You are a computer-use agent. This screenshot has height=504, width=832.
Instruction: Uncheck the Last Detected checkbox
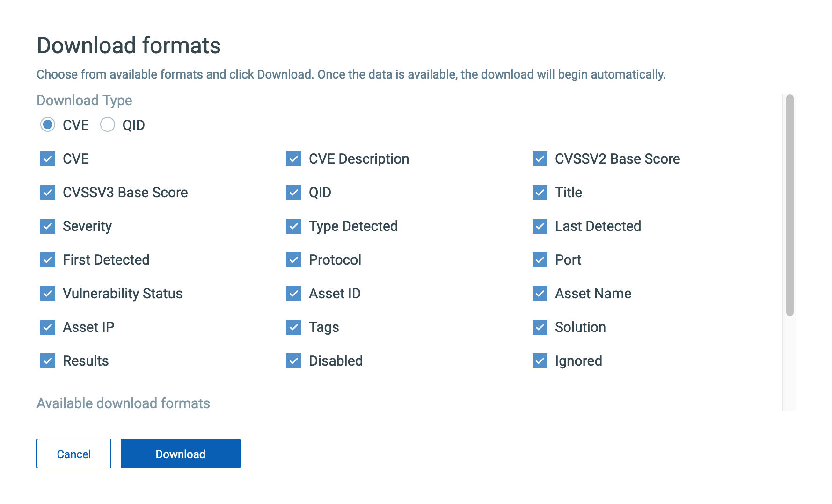(x=540, y=226)
